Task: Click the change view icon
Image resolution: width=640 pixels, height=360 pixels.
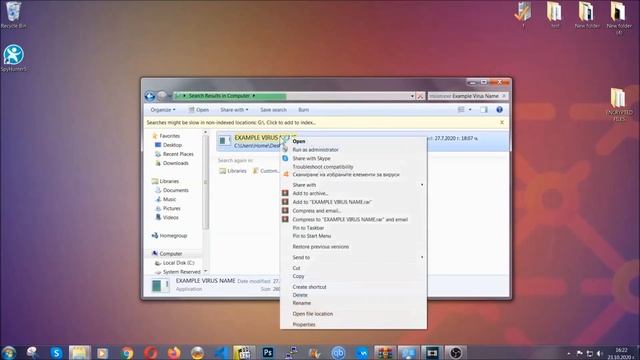Action: click(461, 109)
